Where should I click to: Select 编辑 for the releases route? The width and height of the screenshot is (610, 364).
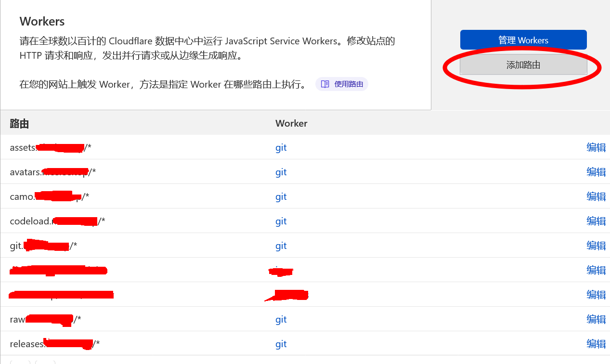click(596, 344)
